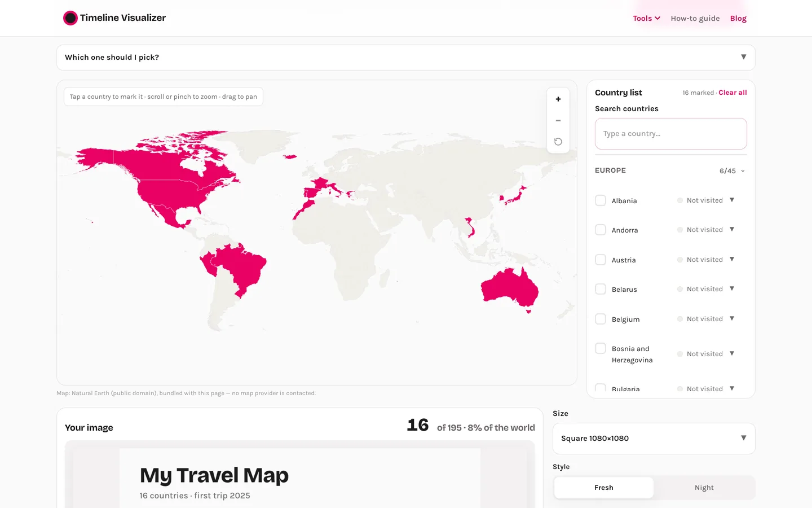Viewport: 812px width, 508px height.
Task: Open Austria's visit status dropdown
Action: point(706,260)
